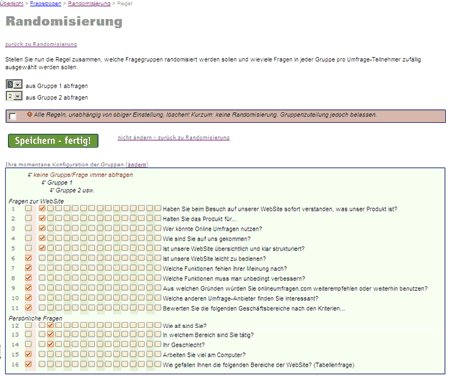This screenshot has height=379, width=450.
Task: Uncheck 'keine Gruppe' box for question 6
Action: point(28,258)
